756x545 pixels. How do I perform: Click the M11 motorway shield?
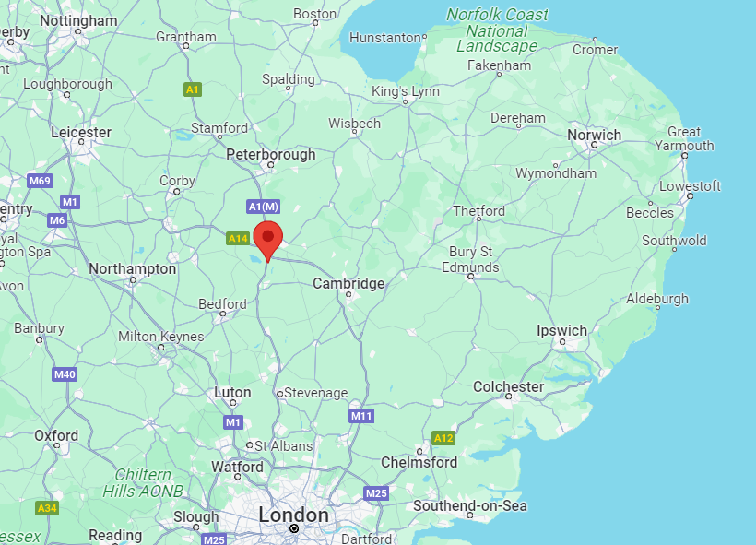361,416
